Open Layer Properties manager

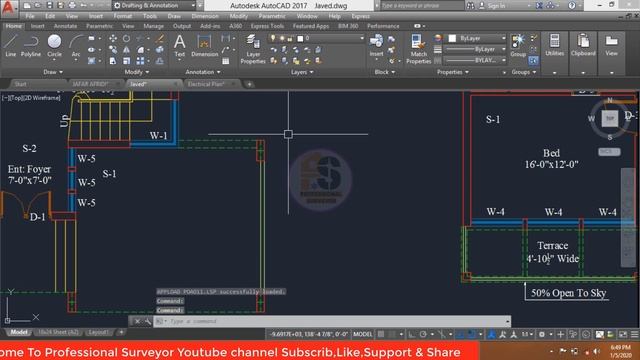coord(253,49)
